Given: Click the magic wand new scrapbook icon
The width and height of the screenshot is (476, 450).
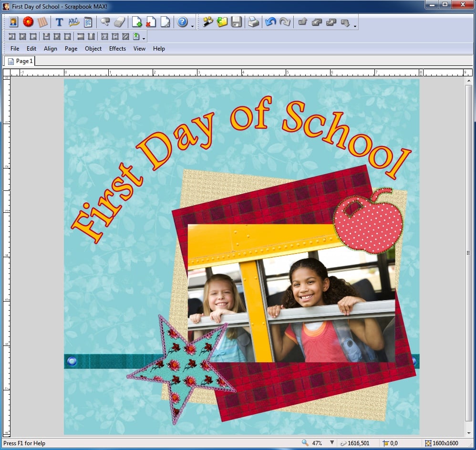Looking at the screenshot, I should point(208,22).
